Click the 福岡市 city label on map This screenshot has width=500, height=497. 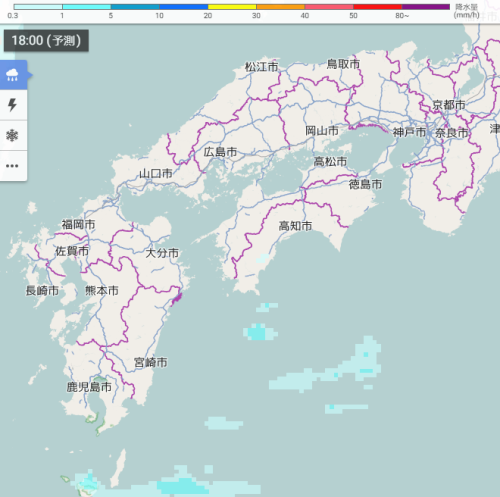(x=78, y=224)
